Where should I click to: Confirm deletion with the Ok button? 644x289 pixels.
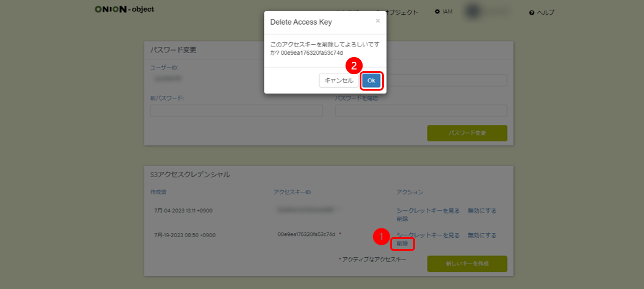371,81
